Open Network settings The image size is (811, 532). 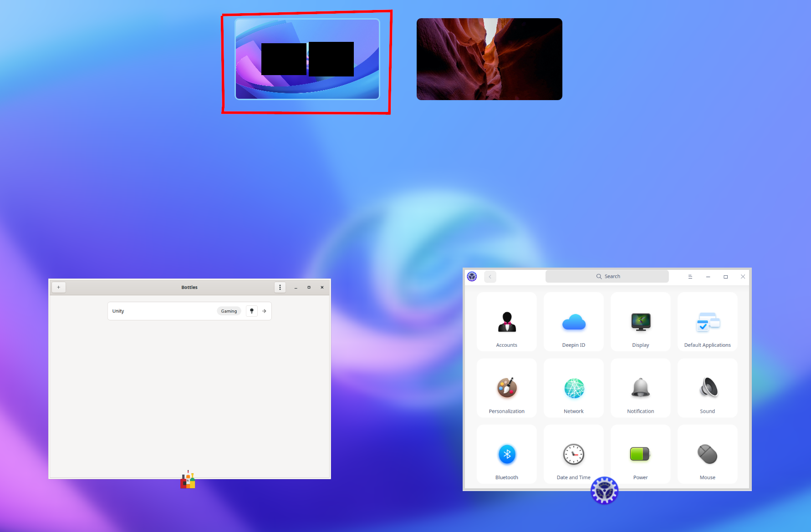point(573,388)
